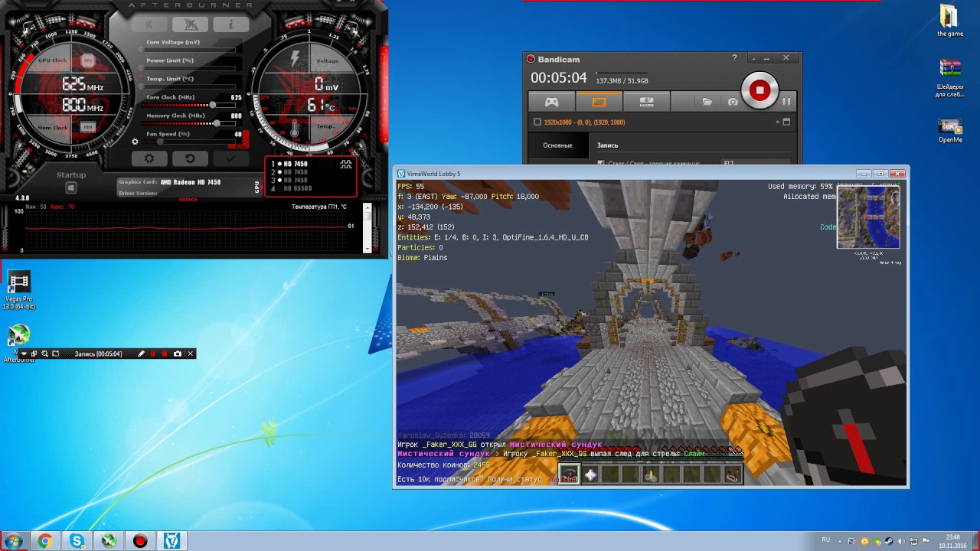Activate floating bar pencil draw tool
Image resolution: width=980 pixels, height=551 pixels.
click(x=141, y=354)
